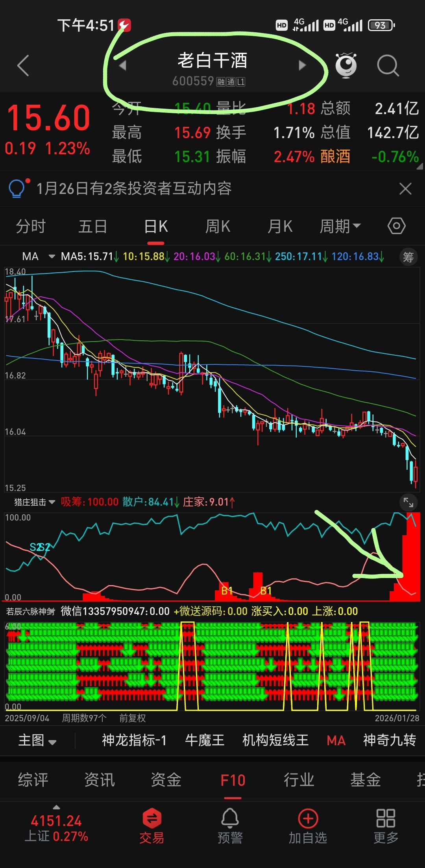This screenshot has width=425, height=868.
Task: Switch to next stock with right triangle
Action: point(302,65)
